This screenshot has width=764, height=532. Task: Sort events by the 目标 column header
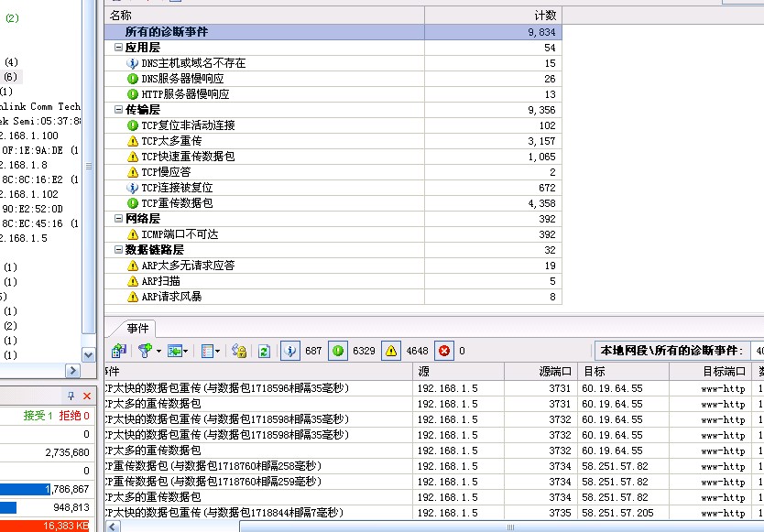(623, 371)
